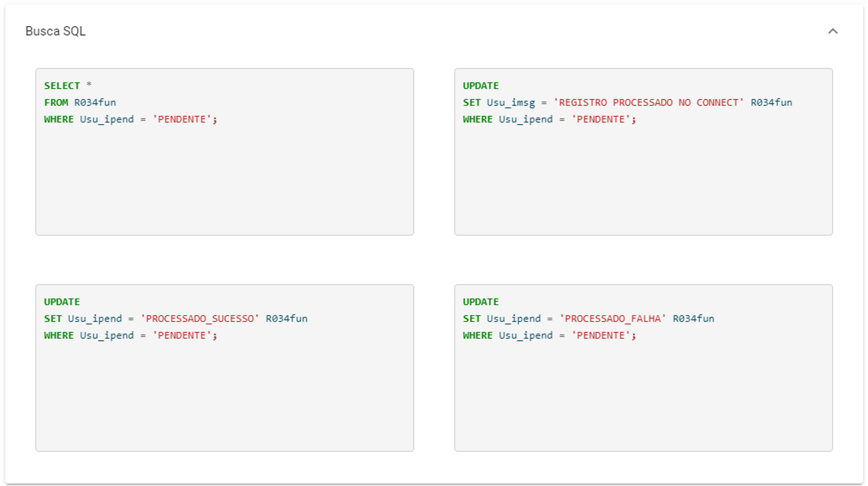This screenshot has height=486, width=868.
Task: Click the 'PROCESSADO_SUCESSO' string value
Action: 200,319
